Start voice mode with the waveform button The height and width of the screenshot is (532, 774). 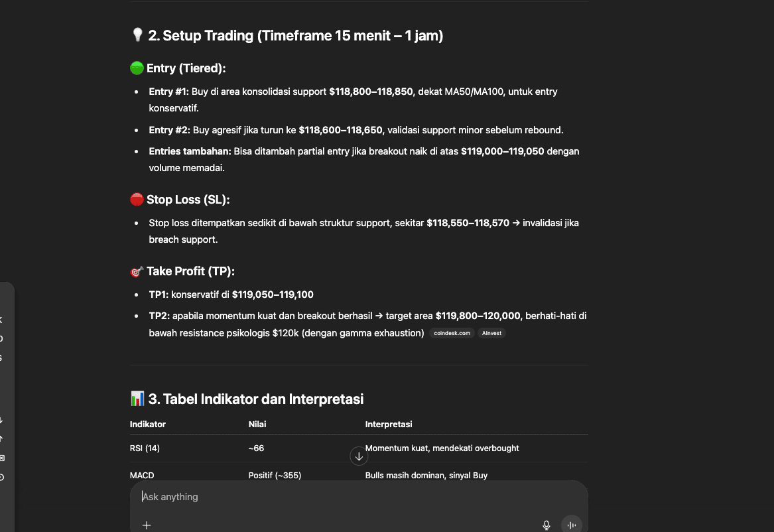pos(571,525)
